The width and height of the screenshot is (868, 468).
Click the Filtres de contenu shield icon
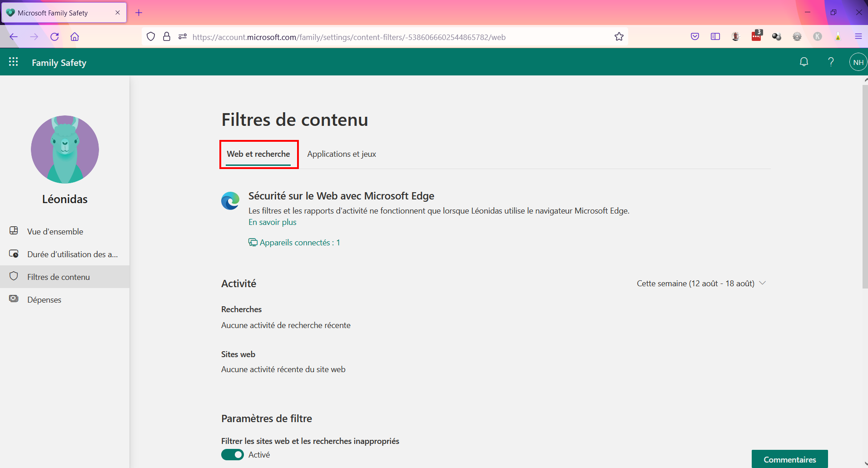14,276
